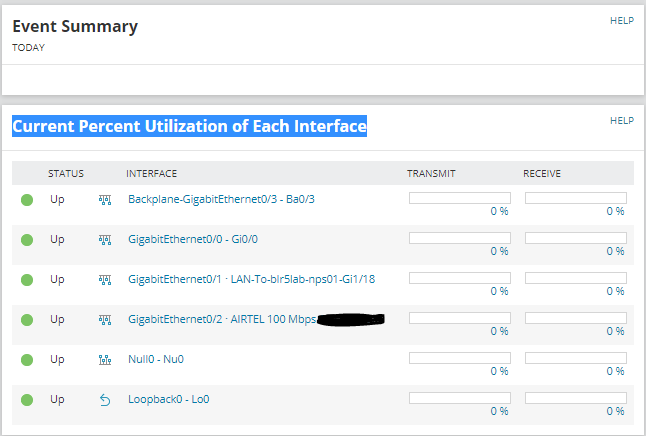This screenshot has height=436, width=646.
Task: Click the 0 % transmit value for GigabitEthernet0/0
Action: point(499,251)
